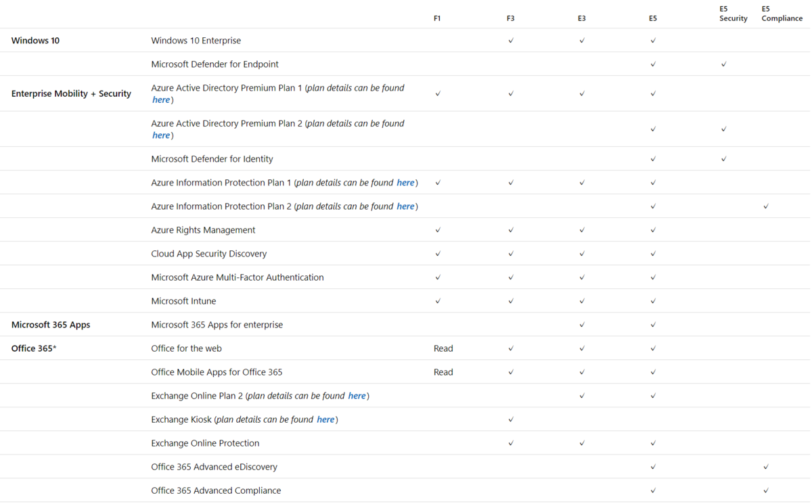This screenshot has width=812, height=504.
Task: Click 'Microsoft Defender for Endpoint' row label
Action: coord(215,64)
